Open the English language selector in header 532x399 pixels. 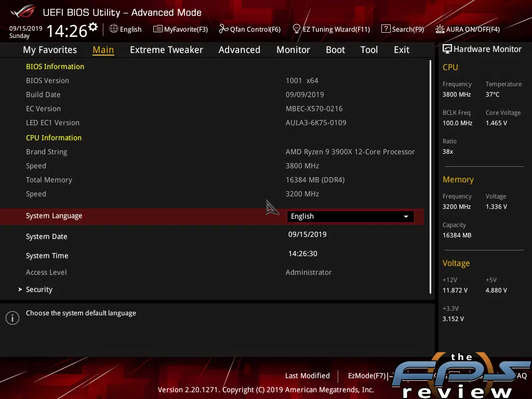click(130, 29)
